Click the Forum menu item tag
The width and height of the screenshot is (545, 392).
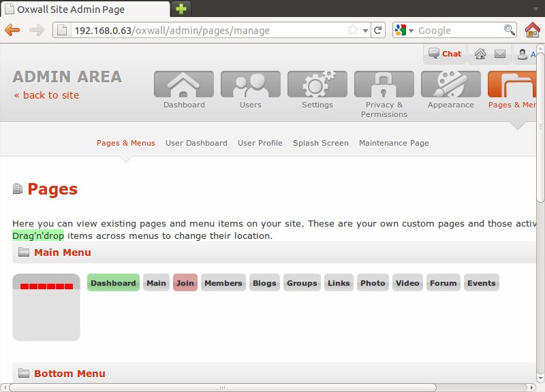(x=443, y=282)
